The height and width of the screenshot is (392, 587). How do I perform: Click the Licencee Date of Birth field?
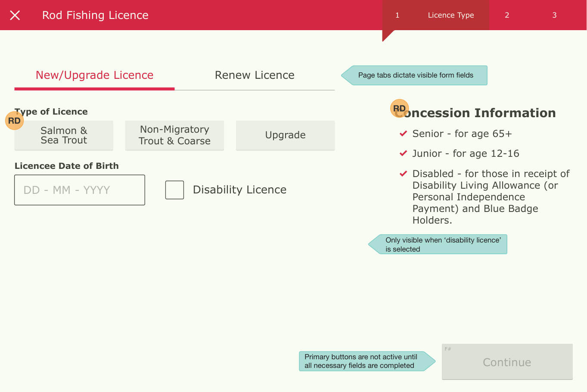pos(80,190)
